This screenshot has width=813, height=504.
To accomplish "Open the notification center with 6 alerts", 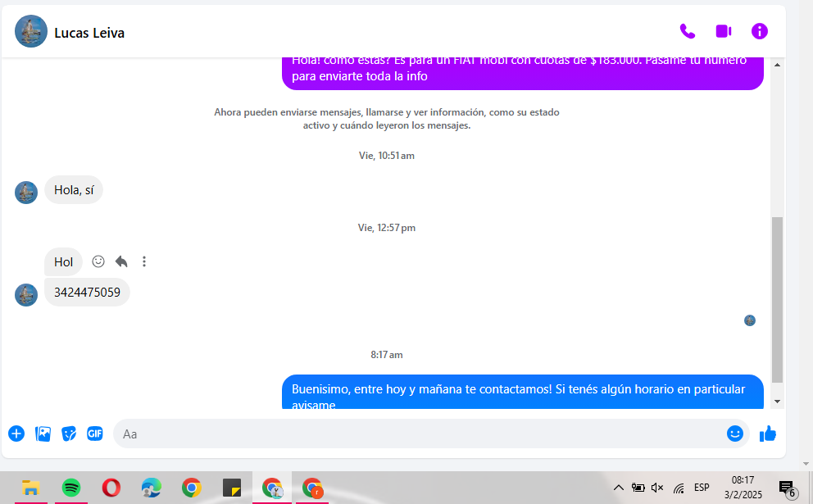I will 788,488.
